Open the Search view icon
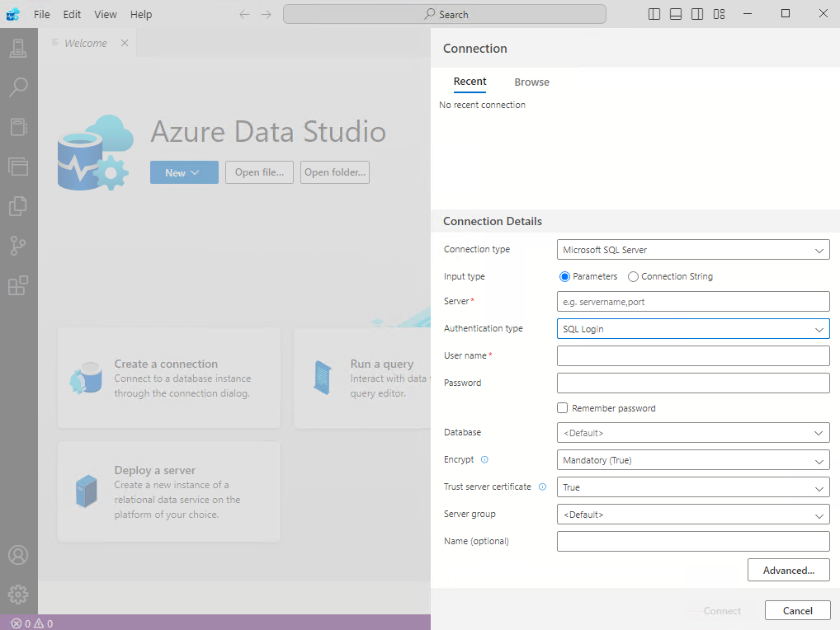 [x=18, y=87]
